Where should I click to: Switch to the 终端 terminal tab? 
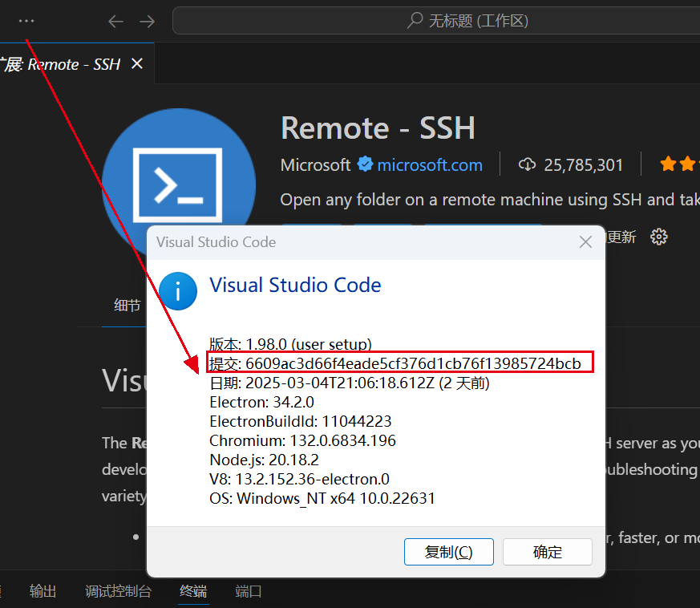(x=193, y=591)
